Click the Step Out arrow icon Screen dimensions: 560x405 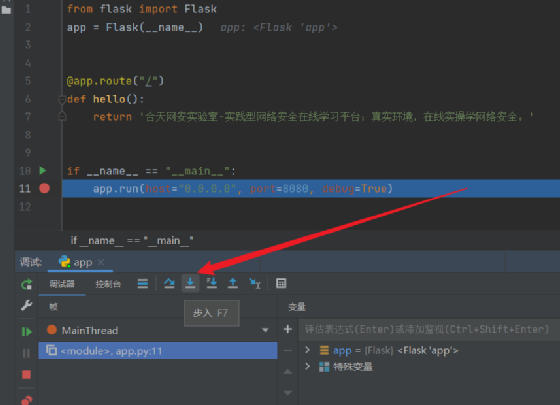233,284
